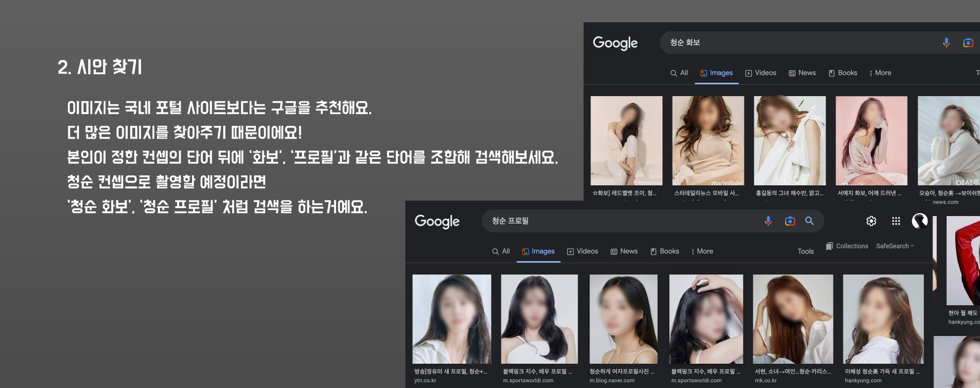The width and height of the screenshot is (980, 388).
Task: Open Books tab in 청순 프로필 window
Action: pyautogui.click(x=665, y=252)
